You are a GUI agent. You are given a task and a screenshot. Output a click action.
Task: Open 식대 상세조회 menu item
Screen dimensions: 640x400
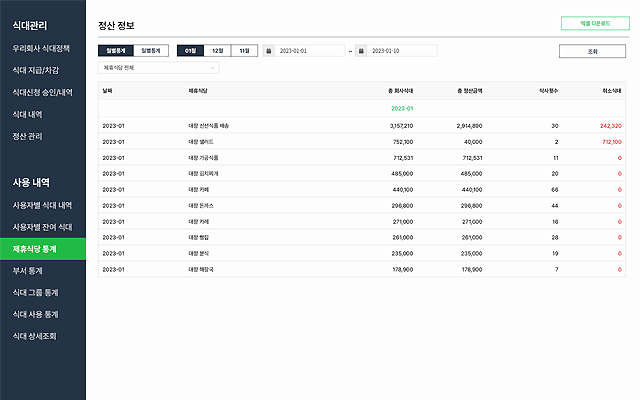point(35,336)
